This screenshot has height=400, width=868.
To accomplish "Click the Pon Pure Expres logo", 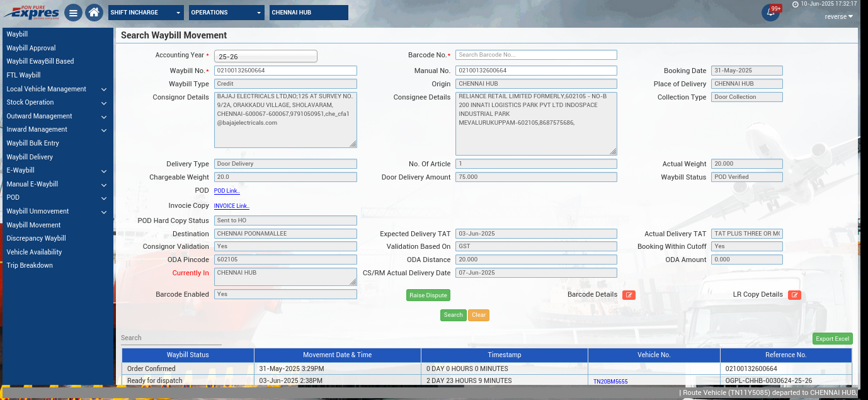I will tap(31, 12).
